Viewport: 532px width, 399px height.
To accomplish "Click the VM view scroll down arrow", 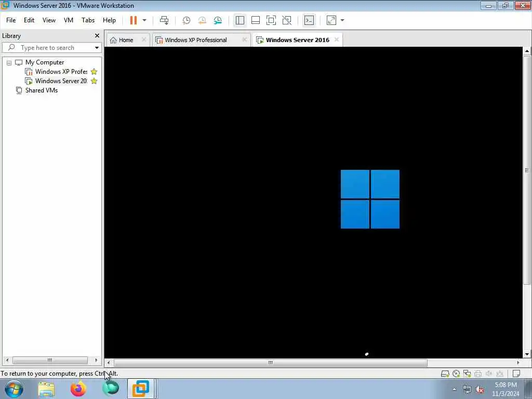I will (x=527, y=354).
